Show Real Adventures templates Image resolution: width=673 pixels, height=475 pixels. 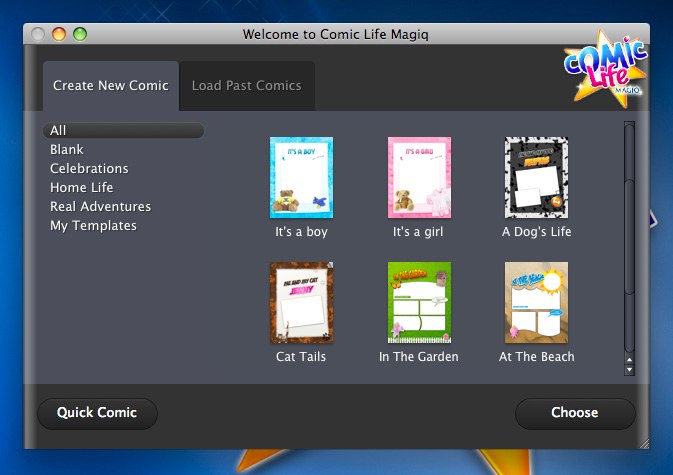[100, 206]
